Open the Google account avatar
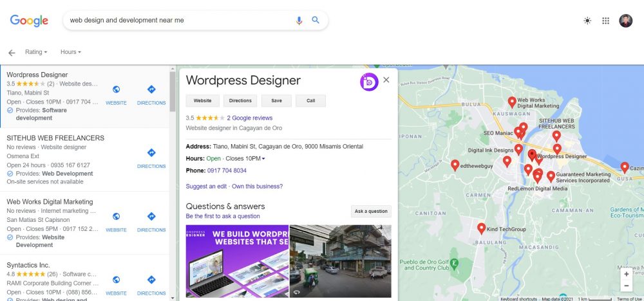 pyautogui.click(x=625, y=21)
